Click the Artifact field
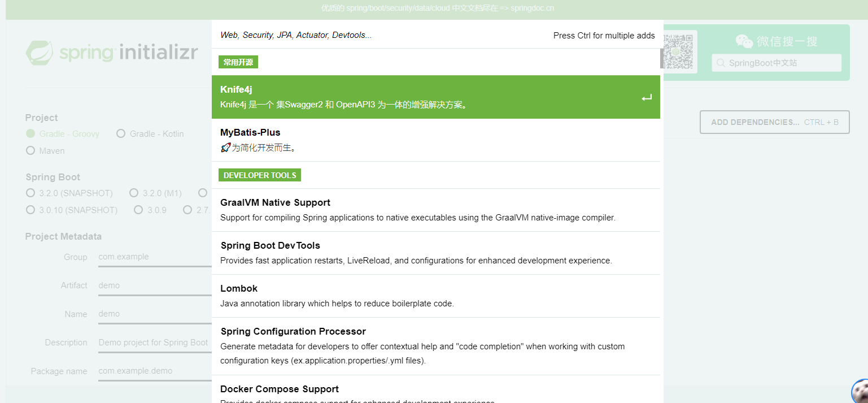868x403 pixels. coord(155,286)
